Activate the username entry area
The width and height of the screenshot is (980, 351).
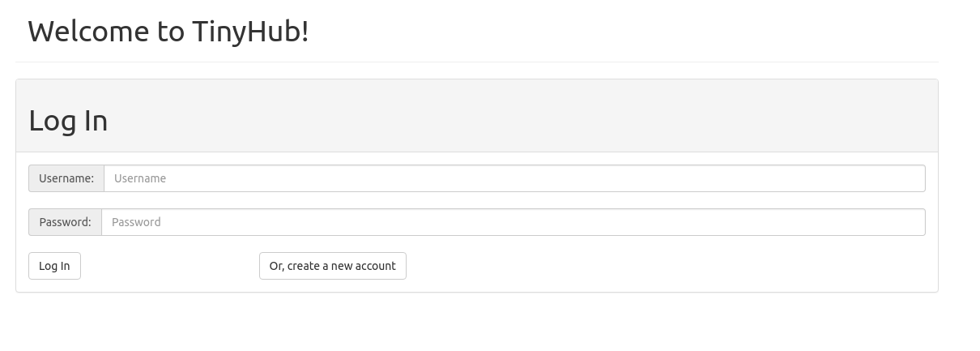pyautogui.click(x=514, y=178)
